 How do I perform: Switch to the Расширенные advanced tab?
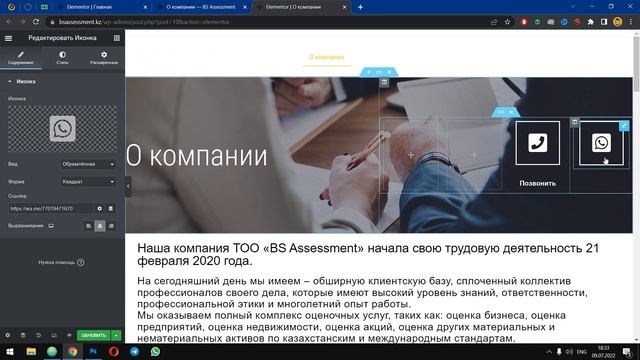pos(104,58)
